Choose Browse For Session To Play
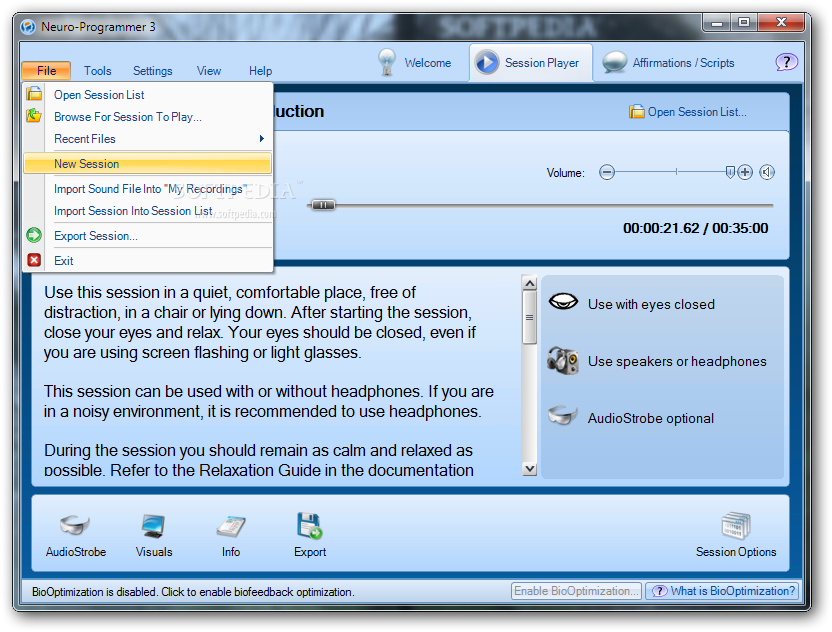 tap(148, 117)
